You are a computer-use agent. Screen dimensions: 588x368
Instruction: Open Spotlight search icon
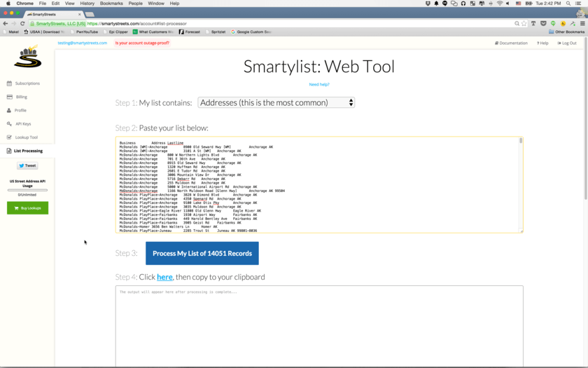pos(568,4)
